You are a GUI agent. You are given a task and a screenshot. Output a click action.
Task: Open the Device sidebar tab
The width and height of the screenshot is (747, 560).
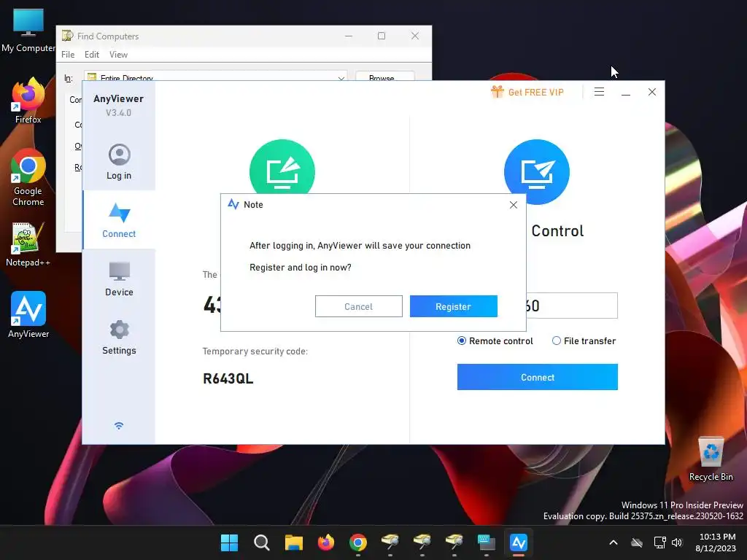[x=119, y=279]
